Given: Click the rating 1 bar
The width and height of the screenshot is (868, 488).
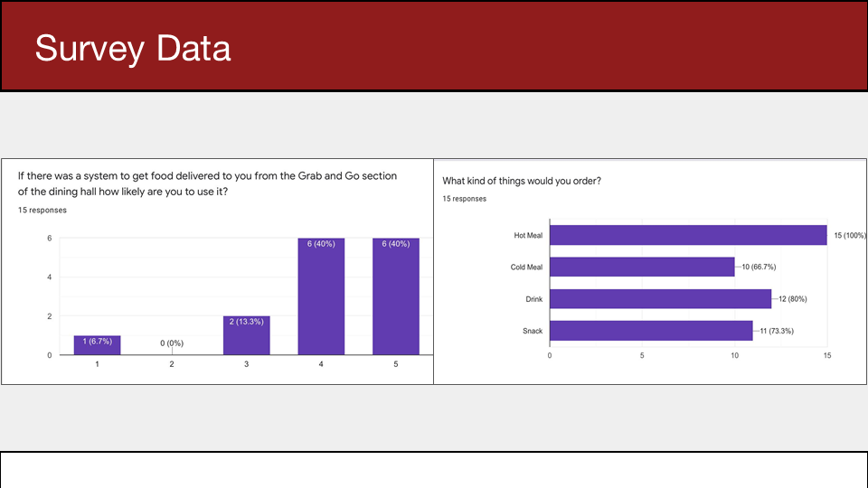Looking at the screenshot, I should click(98, 345).
